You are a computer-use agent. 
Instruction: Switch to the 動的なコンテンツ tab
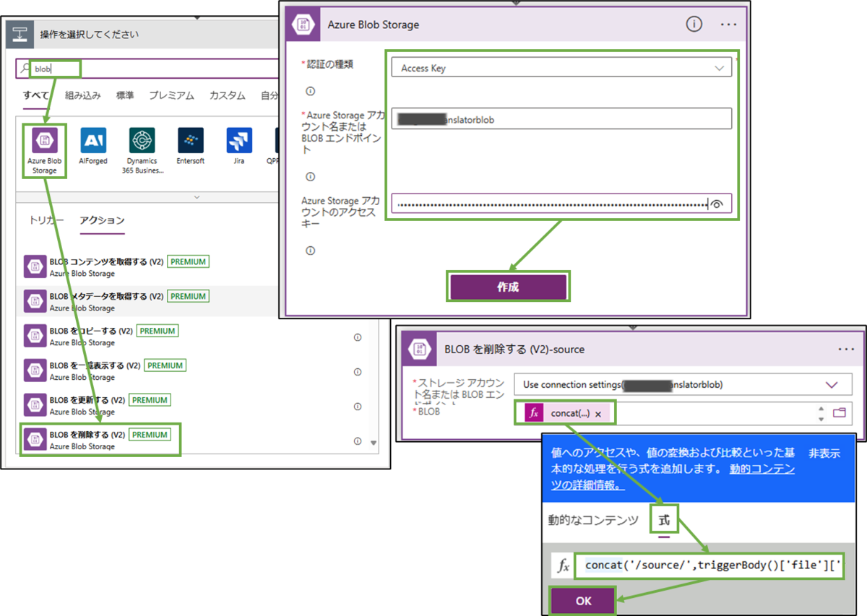click(593, 520)
